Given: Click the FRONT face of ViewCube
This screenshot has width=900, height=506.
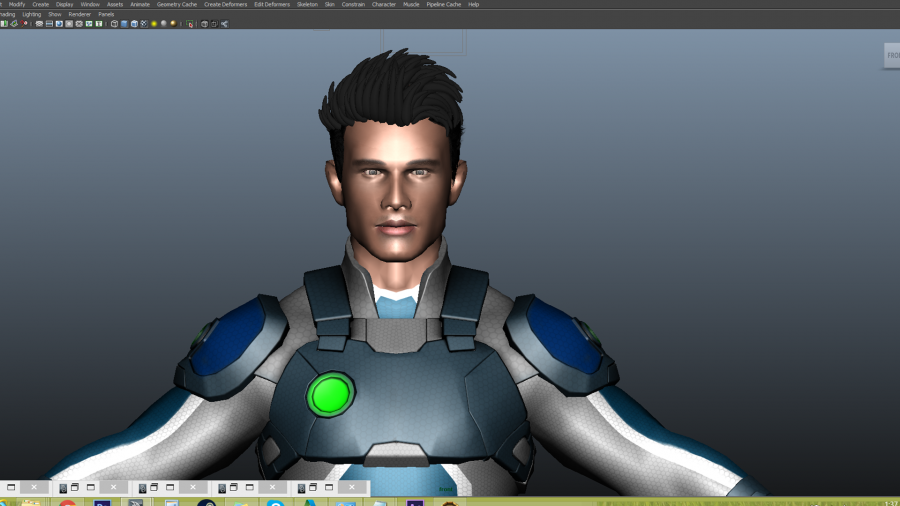Looking at the screenshot, I should click(892, 56).
